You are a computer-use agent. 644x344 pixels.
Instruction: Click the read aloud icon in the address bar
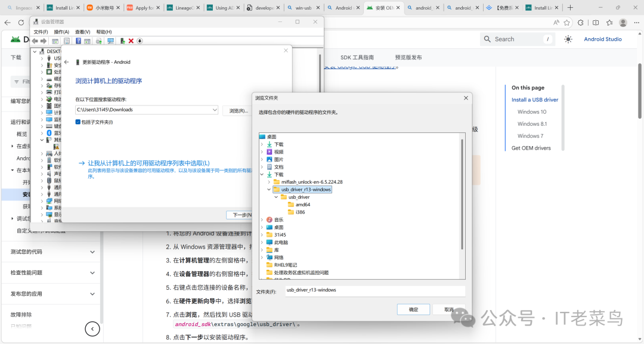pyautogui.click(x=556, y=23)
